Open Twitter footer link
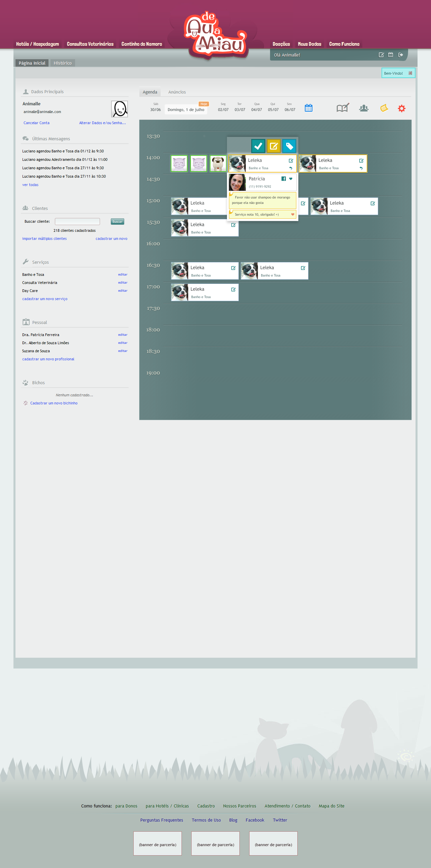The width and height of the screenshot is (431, 868). [x=280, y=820]
